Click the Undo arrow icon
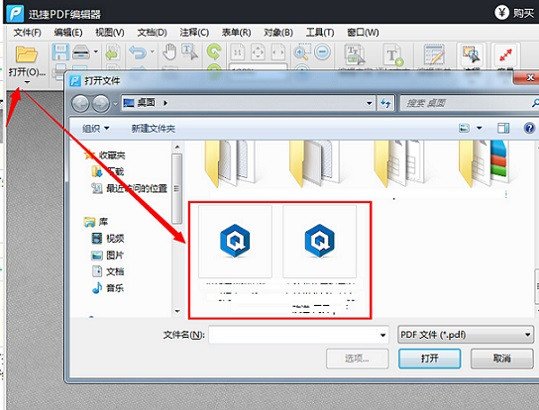 coord(138,52)
